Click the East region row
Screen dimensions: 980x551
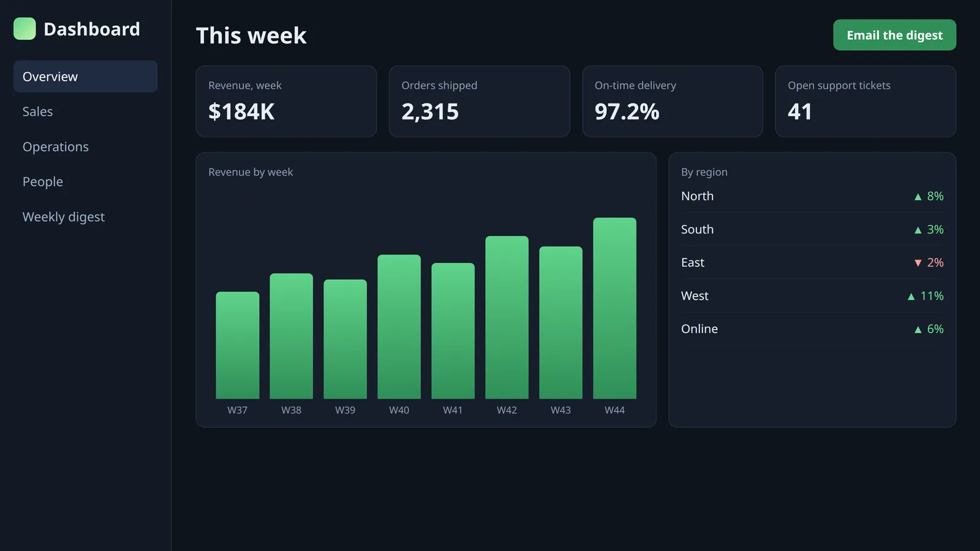pos(812,263)
